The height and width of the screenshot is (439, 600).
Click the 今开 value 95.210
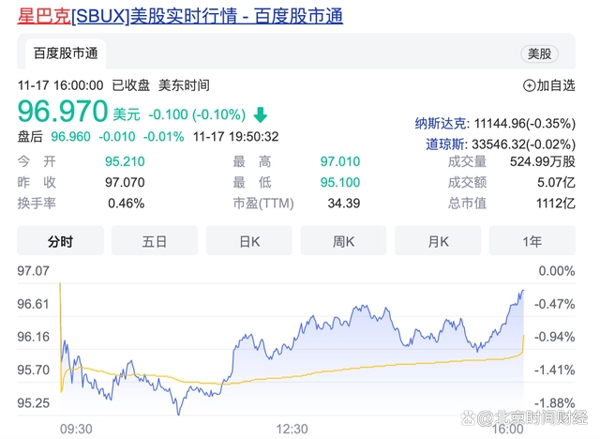point(125,162)
